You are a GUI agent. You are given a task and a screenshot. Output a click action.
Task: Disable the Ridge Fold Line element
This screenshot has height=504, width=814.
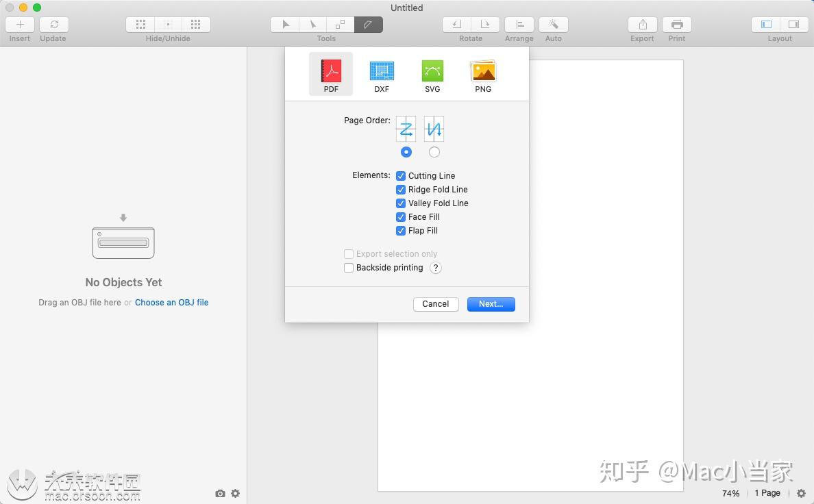click(x=401, y=190)
